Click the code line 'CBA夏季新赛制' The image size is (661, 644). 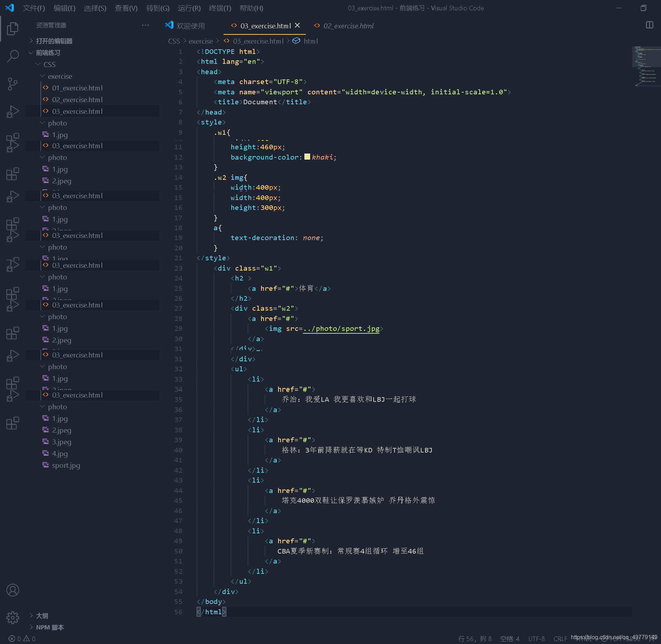[x=351, y=551]
